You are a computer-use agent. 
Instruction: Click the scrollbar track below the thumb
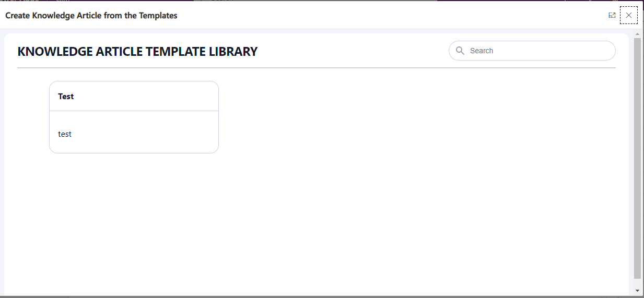pos(637,282)
